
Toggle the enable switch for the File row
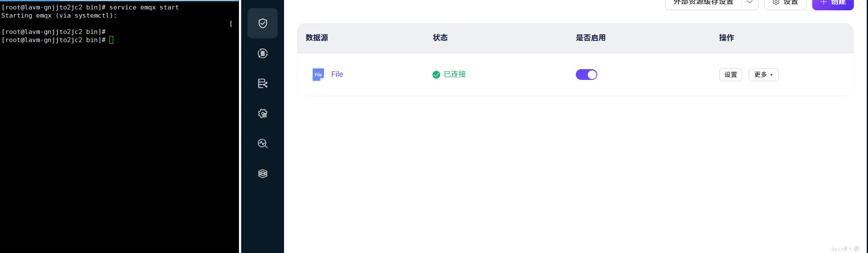pos(586,74)
